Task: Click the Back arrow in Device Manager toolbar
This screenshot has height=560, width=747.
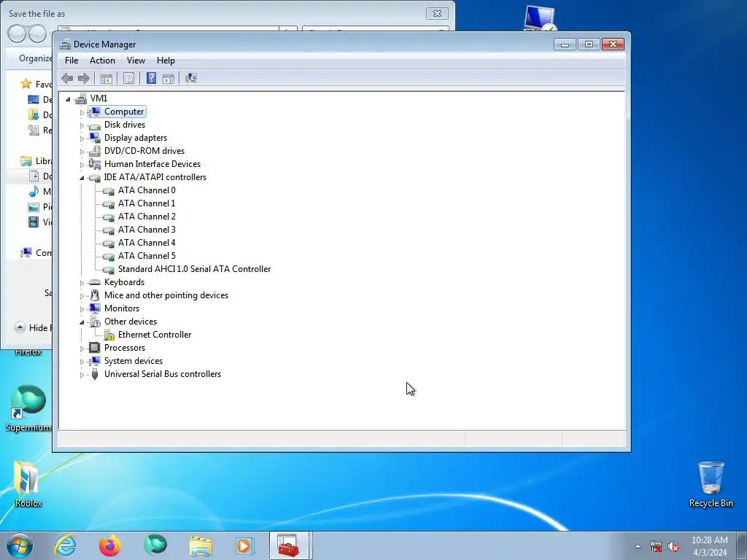Action: 67,78
